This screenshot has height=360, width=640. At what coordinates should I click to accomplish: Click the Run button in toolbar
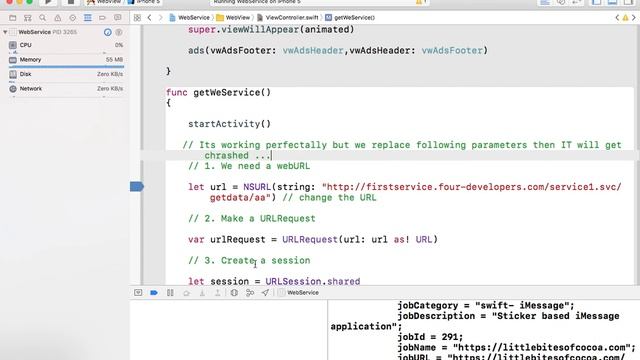pos(48,2)
